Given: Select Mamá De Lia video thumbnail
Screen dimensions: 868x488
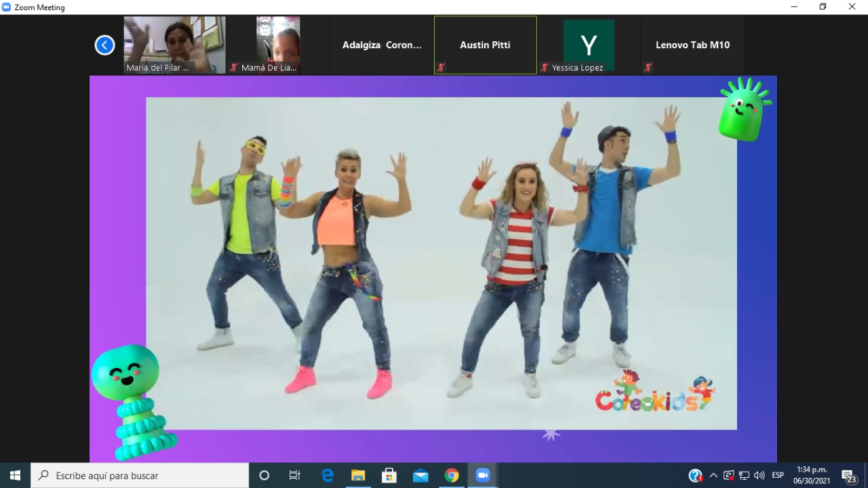Looking at the screenshot, I should click(x=278, y=45).
